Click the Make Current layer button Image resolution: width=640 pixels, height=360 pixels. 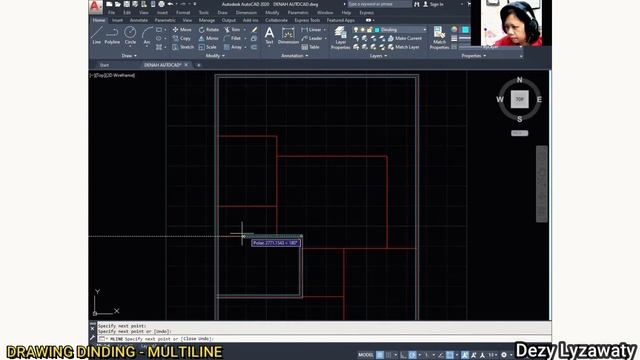click(x=404, y=38)
